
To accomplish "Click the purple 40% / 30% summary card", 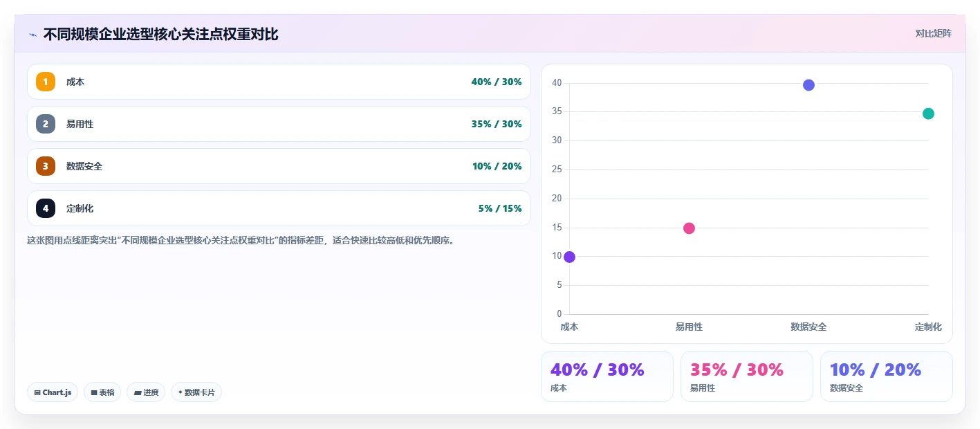I will (607, 376).
